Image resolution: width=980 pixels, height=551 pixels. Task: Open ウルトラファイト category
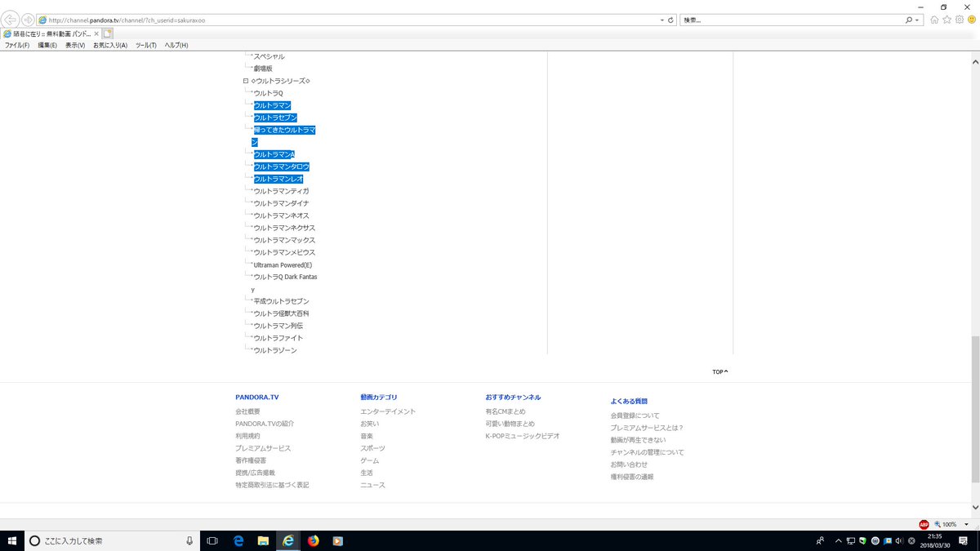pos(278,338)
